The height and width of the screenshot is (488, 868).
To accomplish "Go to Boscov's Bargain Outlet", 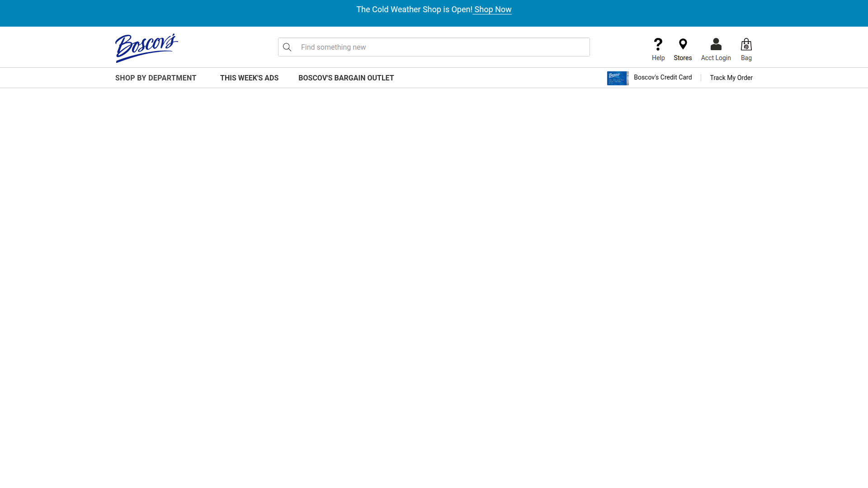I will 346,78.
